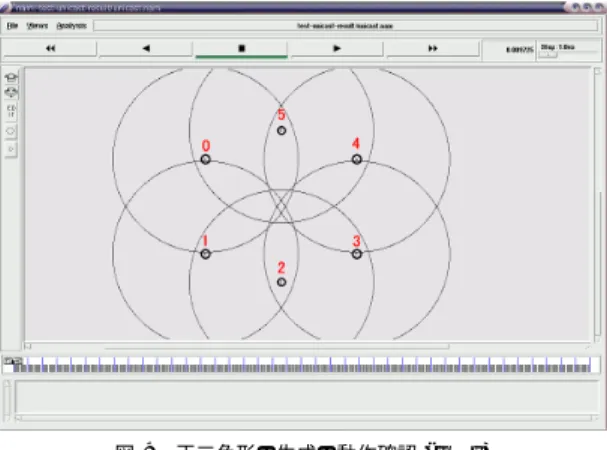Click the animation timeline slider bar

click(302, 365)
